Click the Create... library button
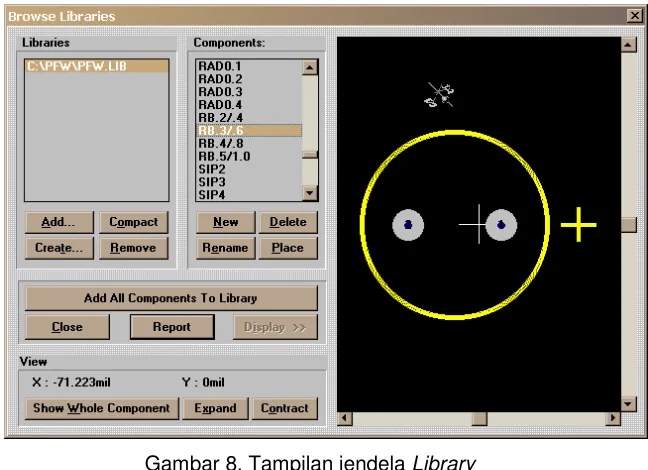Viewport: 648px width, 470px height. pos(59,248)
